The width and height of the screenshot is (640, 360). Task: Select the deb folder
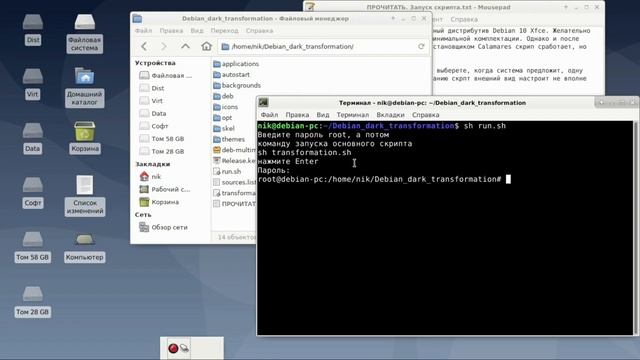223,96
